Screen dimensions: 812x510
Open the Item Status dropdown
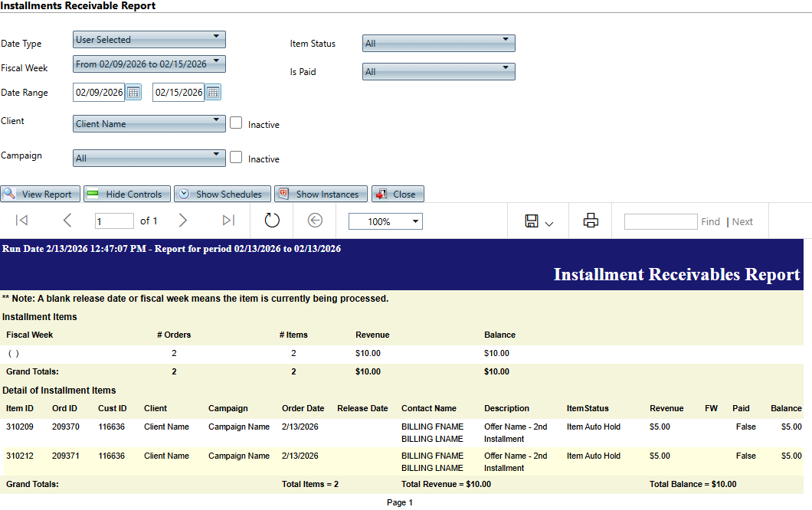438,43
